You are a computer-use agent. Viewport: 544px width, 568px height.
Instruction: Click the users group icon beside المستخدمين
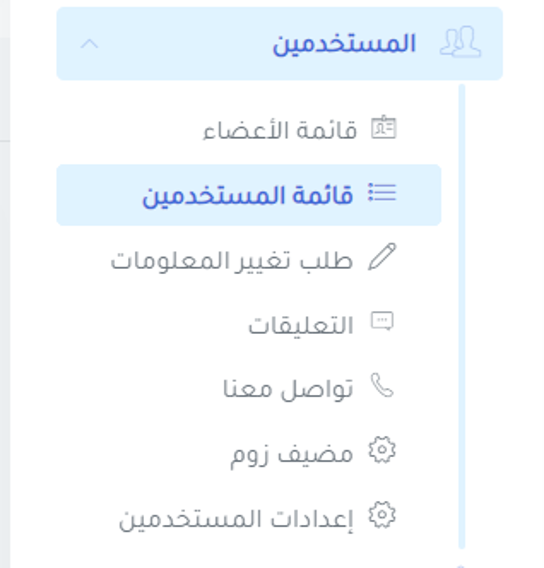tap(460, 42)
